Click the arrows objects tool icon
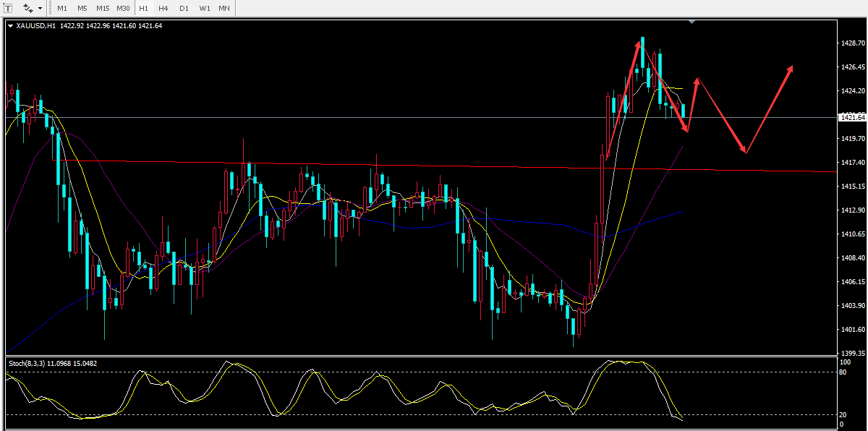 pos(27,9)
